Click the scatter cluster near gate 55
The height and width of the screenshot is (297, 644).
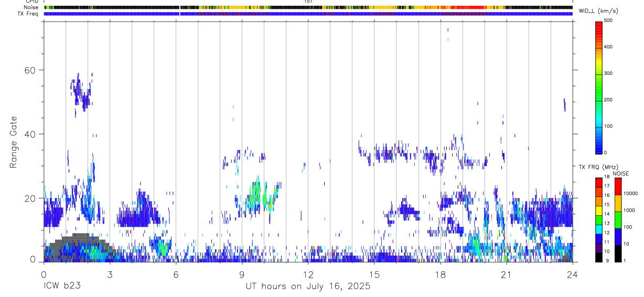click(81, 93)
